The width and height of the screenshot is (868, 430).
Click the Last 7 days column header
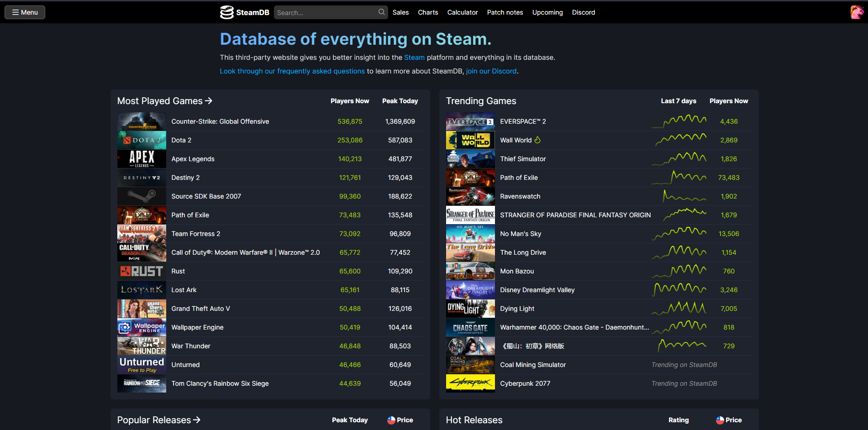coord(679,101)
